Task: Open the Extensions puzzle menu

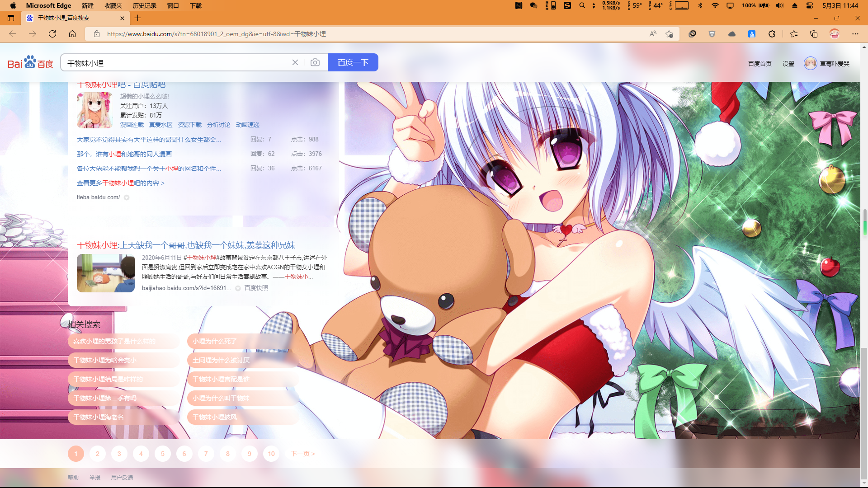Action: 772,34
